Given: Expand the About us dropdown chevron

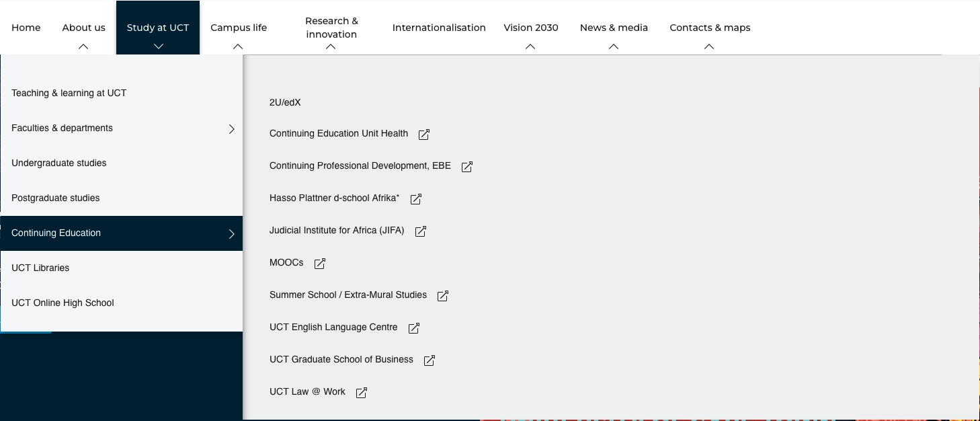Looking at the screenshot, I should (83, 46).
